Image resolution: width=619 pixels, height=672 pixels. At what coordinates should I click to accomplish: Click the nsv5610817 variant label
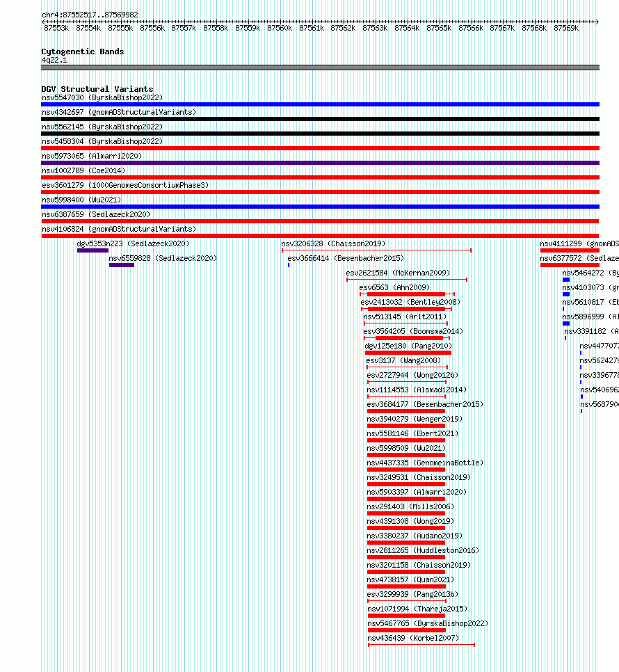(590, 302)
